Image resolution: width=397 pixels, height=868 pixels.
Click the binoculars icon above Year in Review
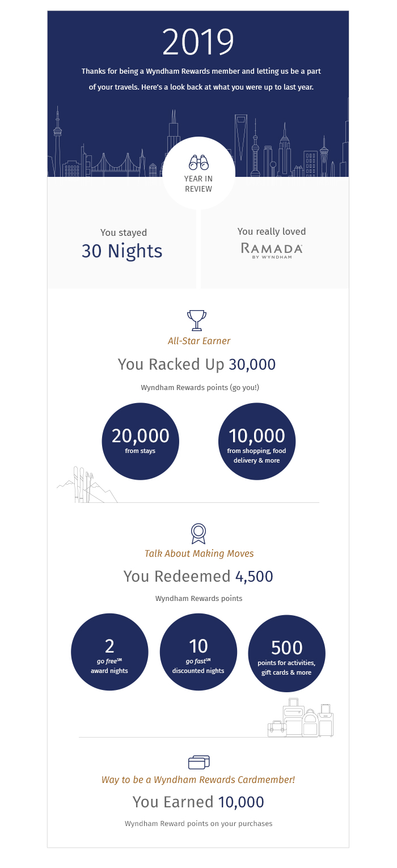pos(198,163)
